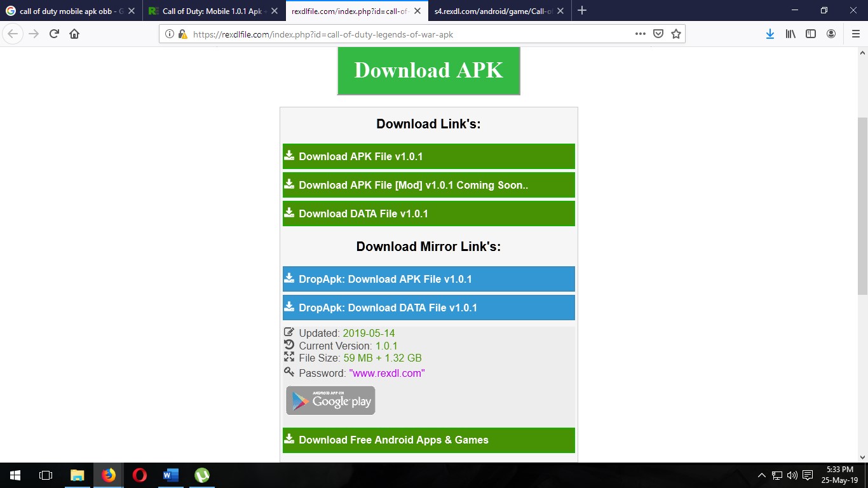The height and width of the screenshot is (488, 868).
Task: Toggle the mixed-content warning info icon
Action: (169, 34)
